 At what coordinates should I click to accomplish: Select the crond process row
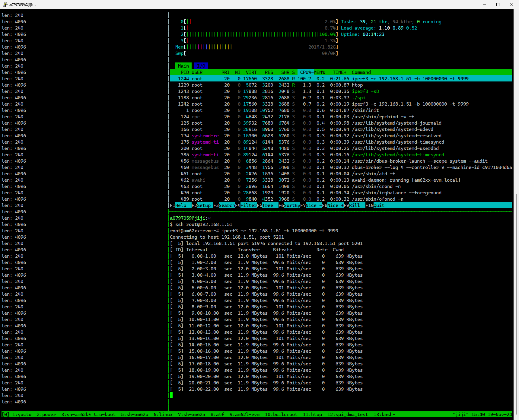(x=341, y=186)
